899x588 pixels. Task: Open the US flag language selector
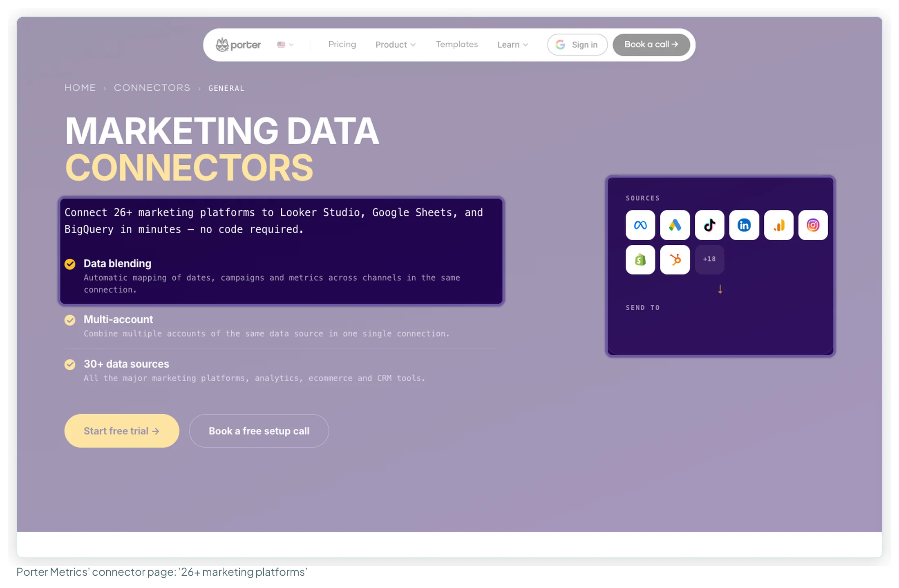285,45
